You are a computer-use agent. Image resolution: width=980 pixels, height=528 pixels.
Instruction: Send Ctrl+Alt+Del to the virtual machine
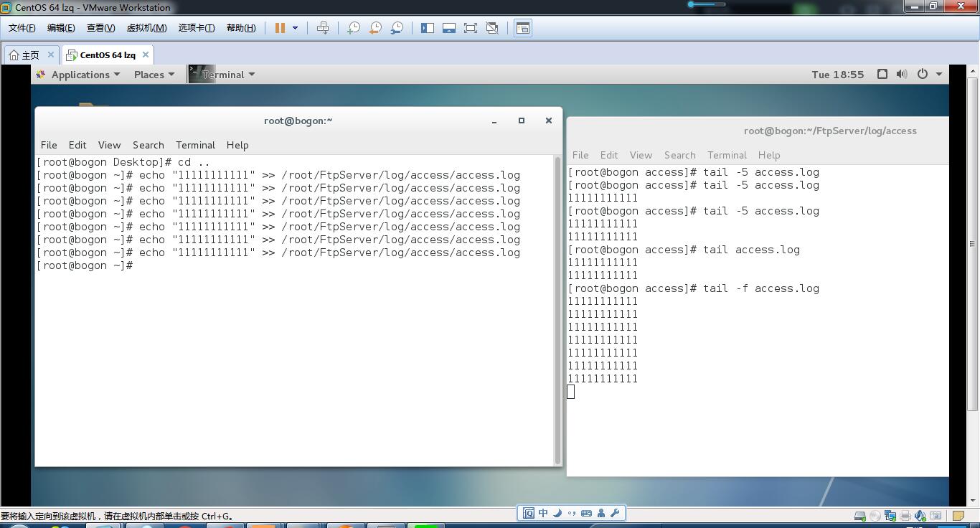click(323, 28)
